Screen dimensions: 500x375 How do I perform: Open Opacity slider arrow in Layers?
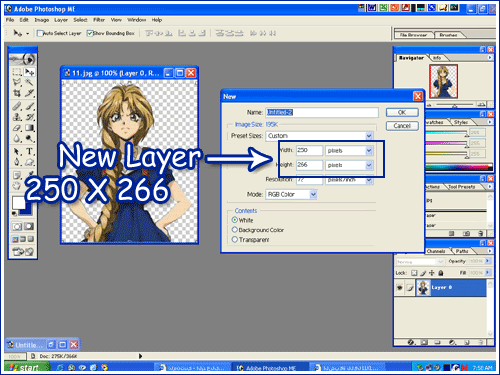pos(488,261)
